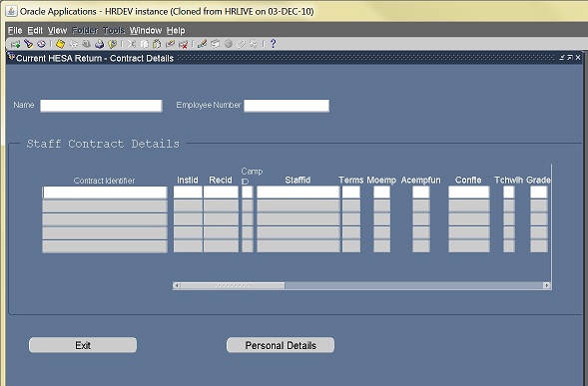Open the Tools menu

[x=114, y=30]
